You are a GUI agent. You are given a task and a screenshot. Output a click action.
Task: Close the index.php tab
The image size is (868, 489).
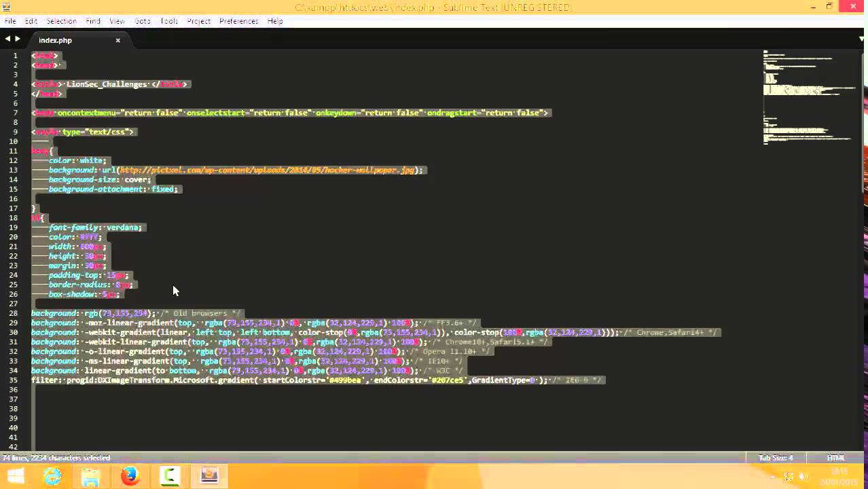pos(117,40)
